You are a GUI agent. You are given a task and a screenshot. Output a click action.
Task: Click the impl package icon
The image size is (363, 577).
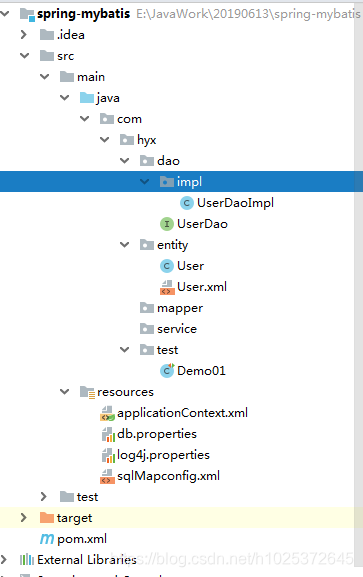coord(167,182)
